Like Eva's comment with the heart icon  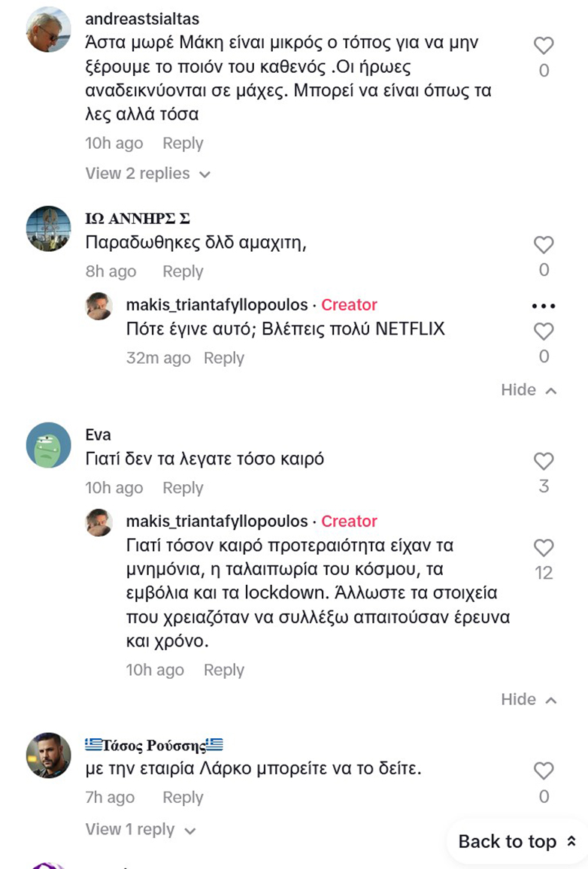pos(544,462)
